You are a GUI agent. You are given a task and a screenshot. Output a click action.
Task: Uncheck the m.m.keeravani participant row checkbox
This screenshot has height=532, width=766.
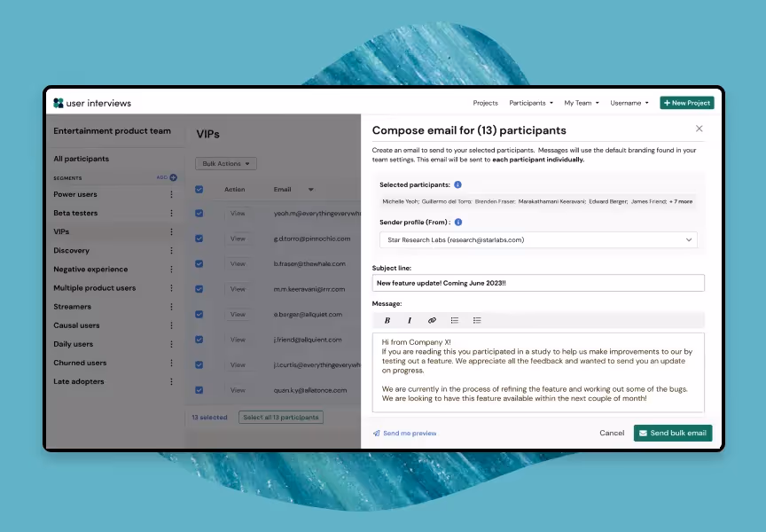coord(199,289)
